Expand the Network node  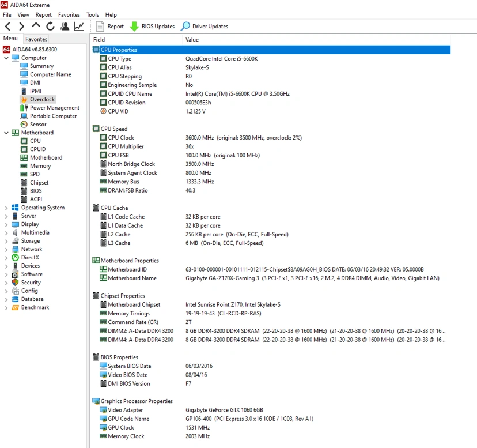pyautogui.click(x=6, y=250)
